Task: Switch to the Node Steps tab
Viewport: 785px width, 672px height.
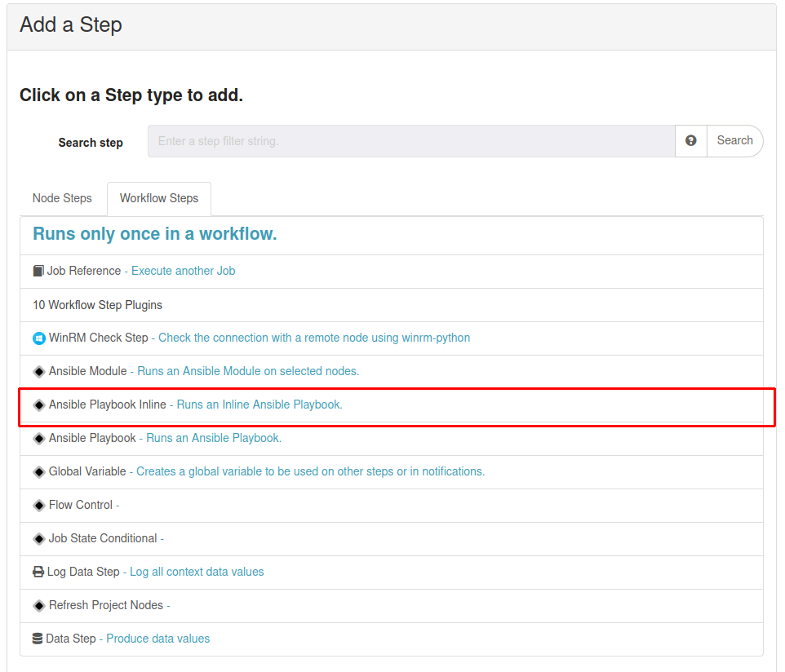Action: 62,199
